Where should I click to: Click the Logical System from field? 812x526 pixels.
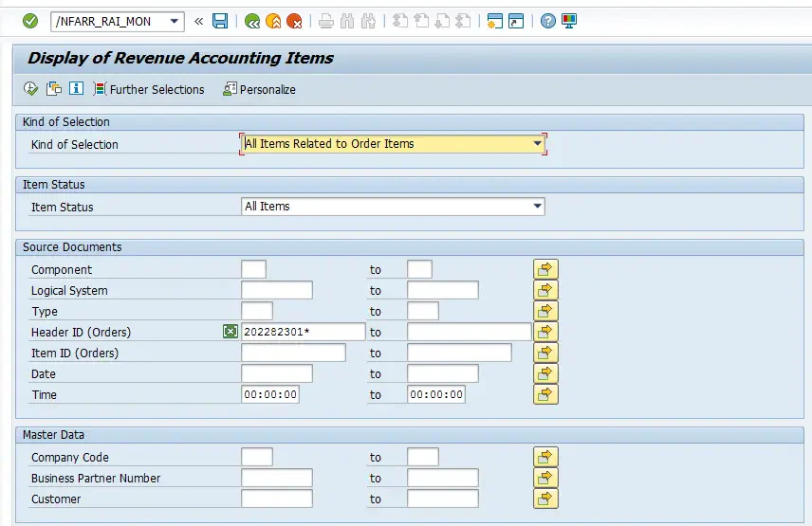[277, 290]
